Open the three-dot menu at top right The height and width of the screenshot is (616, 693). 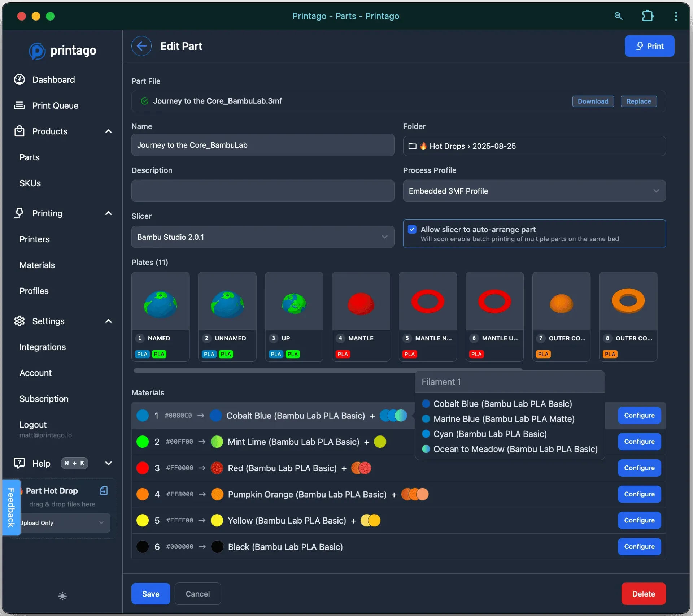(676, 16)
